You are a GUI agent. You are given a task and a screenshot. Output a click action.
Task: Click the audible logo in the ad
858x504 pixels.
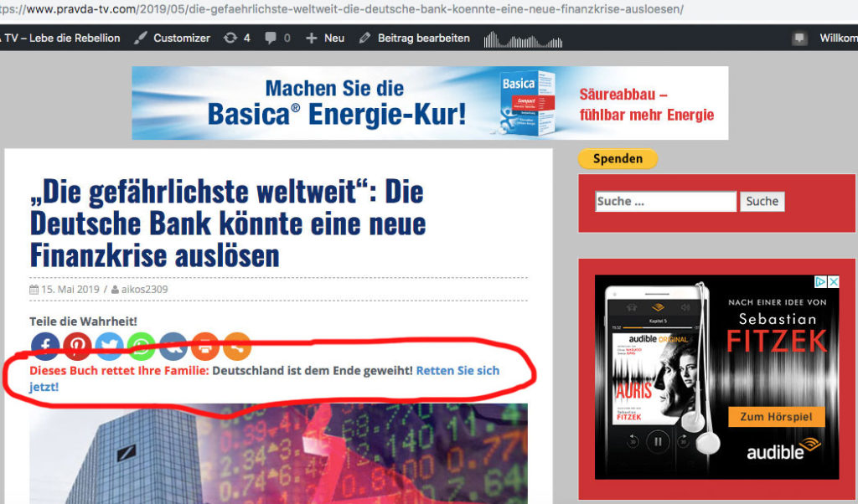[784, 450]
